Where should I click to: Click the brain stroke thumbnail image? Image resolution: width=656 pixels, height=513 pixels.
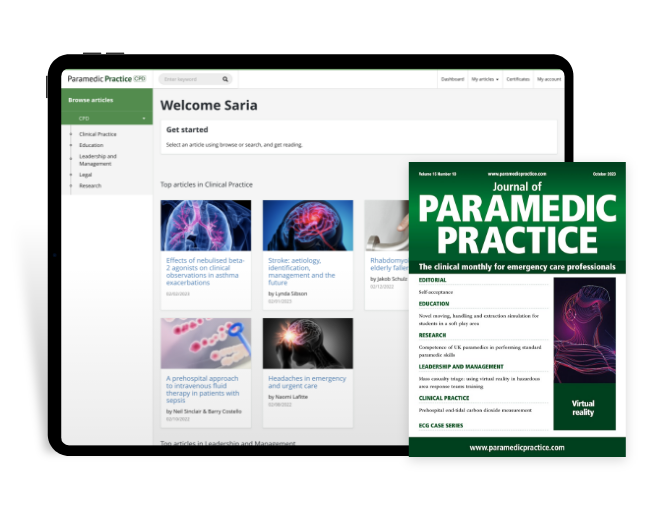308,226
